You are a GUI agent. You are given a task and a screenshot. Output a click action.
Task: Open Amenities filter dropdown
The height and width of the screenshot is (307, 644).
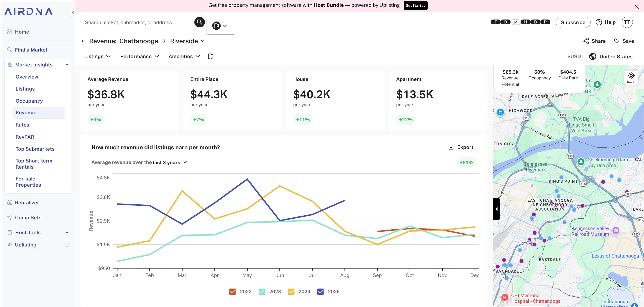[x=184, y=56]
